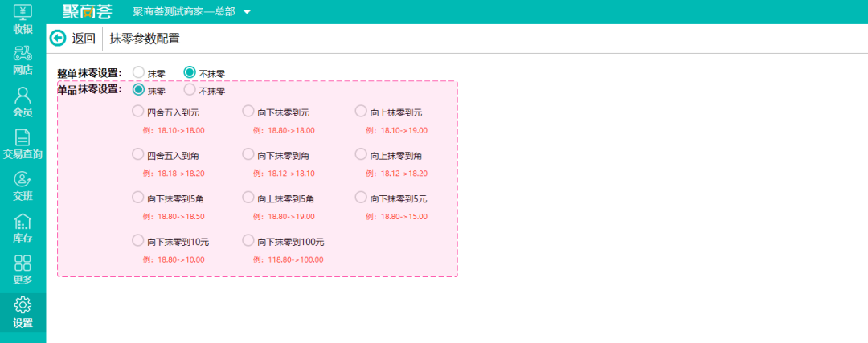Open the 库存 inventory icon
The image size is (868, 343).
coord(23,222)
